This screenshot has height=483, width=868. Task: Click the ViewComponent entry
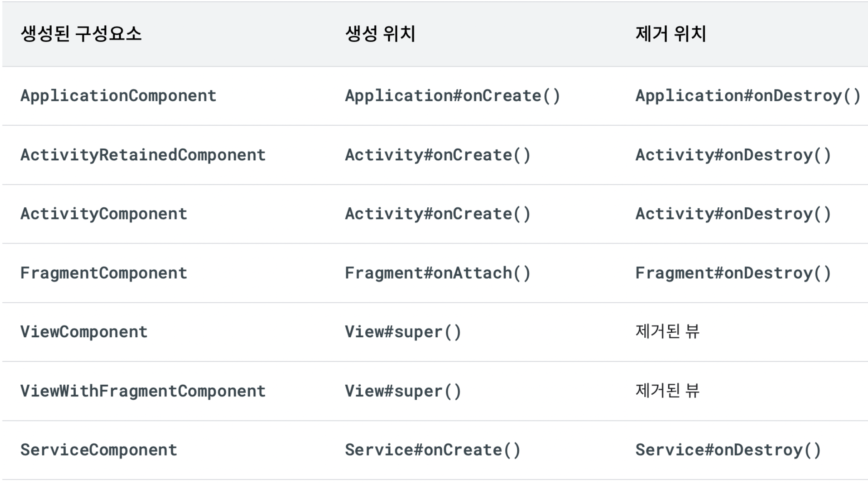point(84,332)
